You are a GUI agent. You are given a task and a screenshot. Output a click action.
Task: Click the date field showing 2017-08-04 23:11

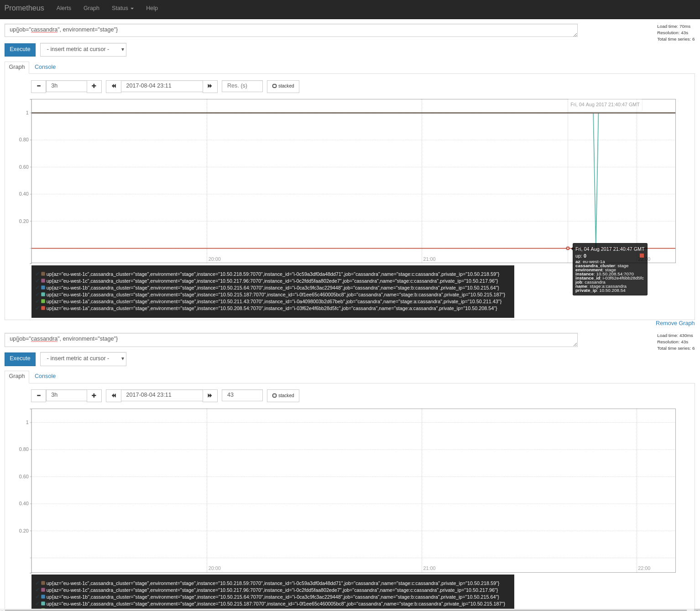pos(162,86)
